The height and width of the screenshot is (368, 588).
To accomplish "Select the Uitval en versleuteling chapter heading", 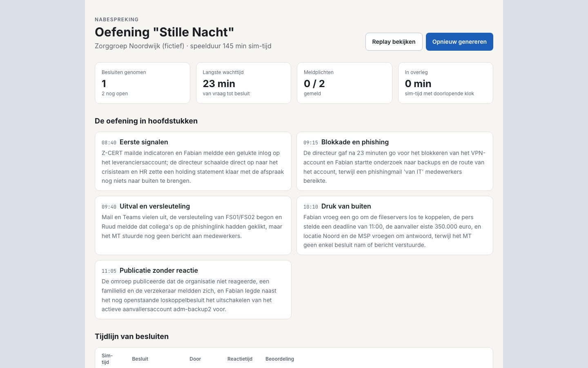I will click(x=155, y=206).
